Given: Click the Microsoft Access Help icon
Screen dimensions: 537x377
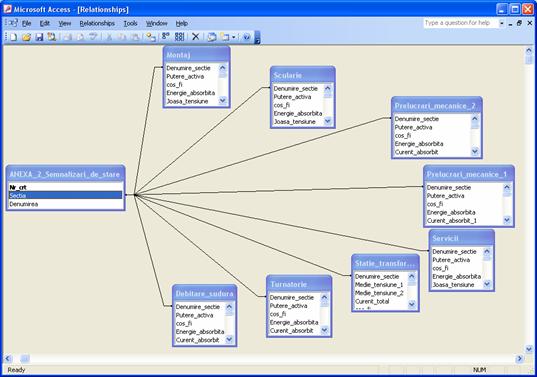Looking at the screenshot, I should (247, 37).
